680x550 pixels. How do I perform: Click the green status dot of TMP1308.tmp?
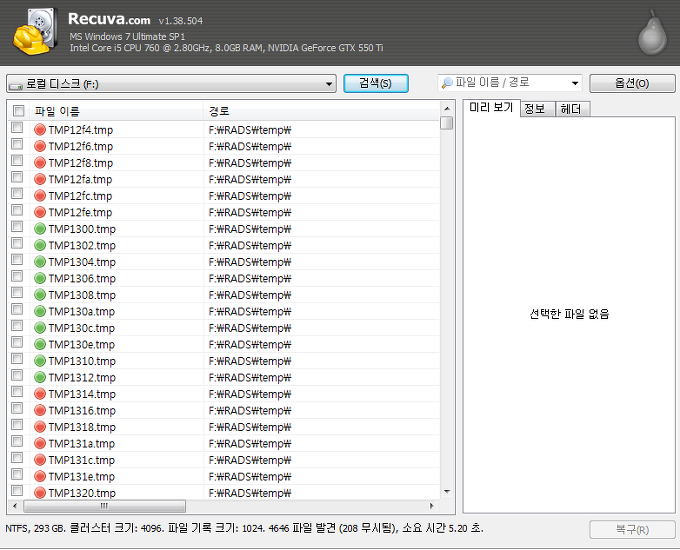pyautogui.click(x=40, y=295)
